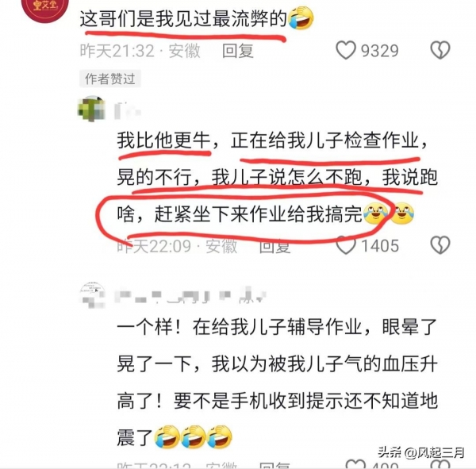Like the top comment with 9329 likes

346,50
